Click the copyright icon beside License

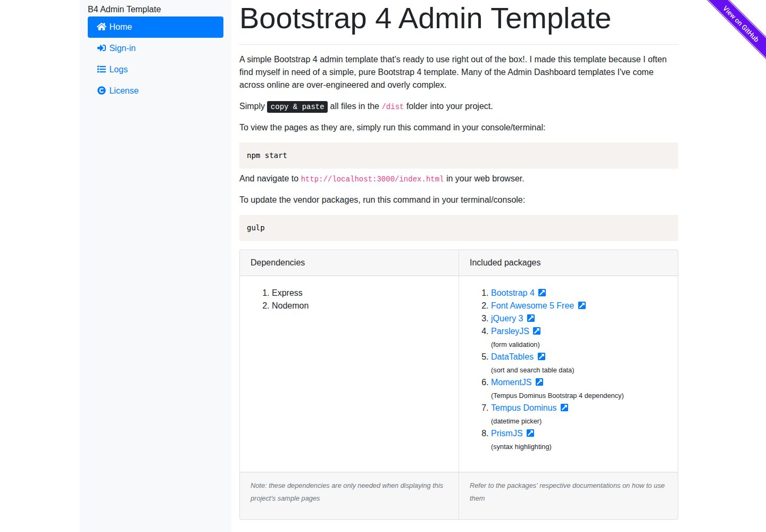101,90
